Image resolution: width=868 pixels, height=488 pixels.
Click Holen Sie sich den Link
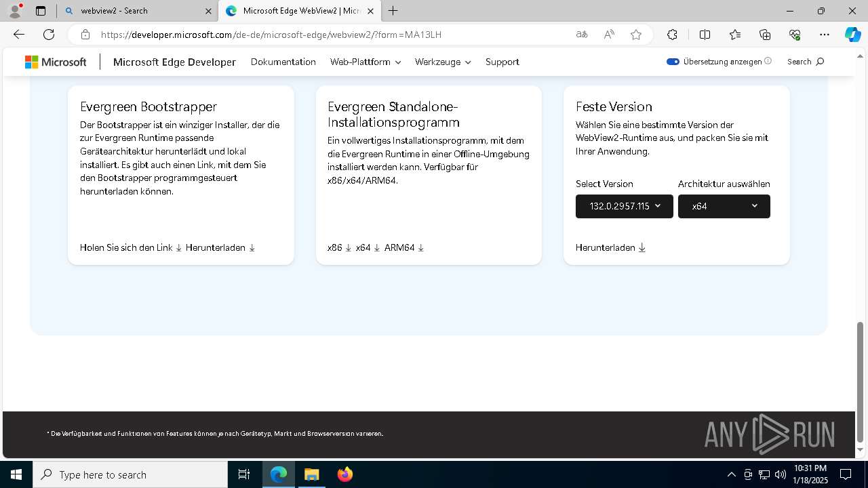coord(131,247)
